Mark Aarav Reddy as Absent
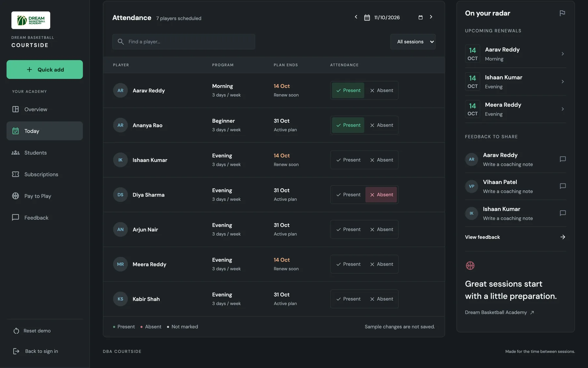 [381, 91]
